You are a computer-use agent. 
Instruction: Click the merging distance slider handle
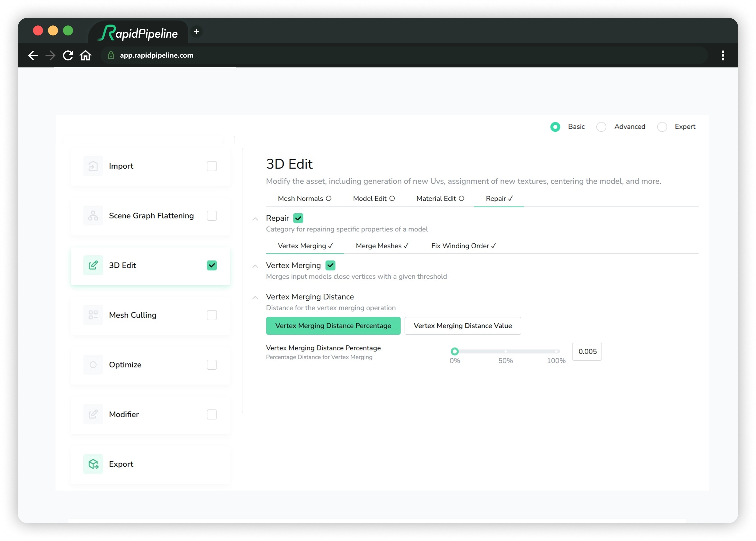pyautogui.click(x=454, y=351)
